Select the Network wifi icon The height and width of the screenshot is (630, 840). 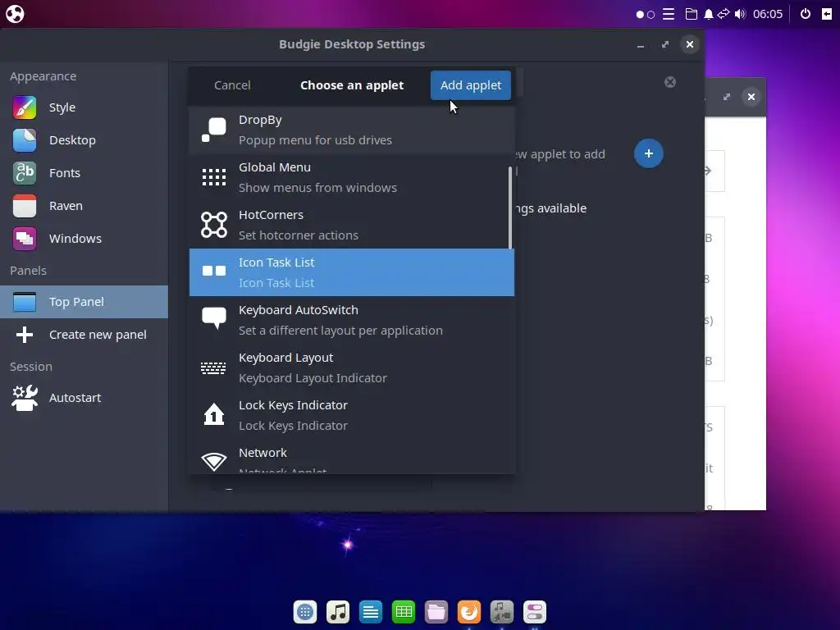(214, 462)
